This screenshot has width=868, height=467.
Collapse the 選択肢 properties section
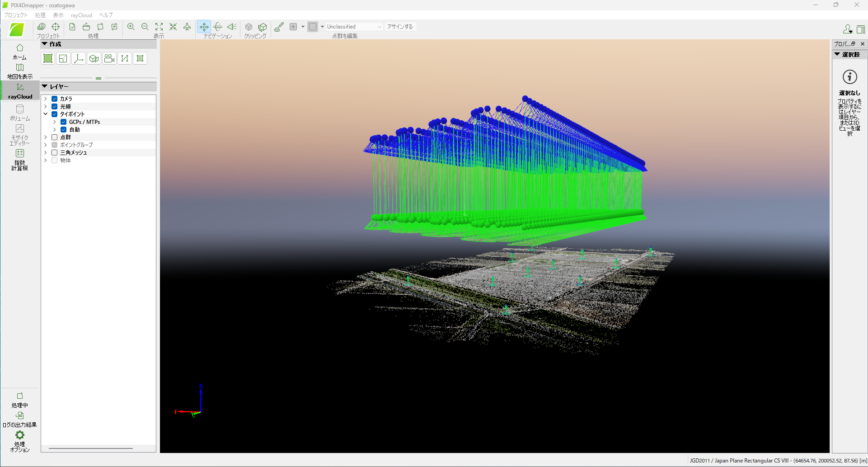837,54
